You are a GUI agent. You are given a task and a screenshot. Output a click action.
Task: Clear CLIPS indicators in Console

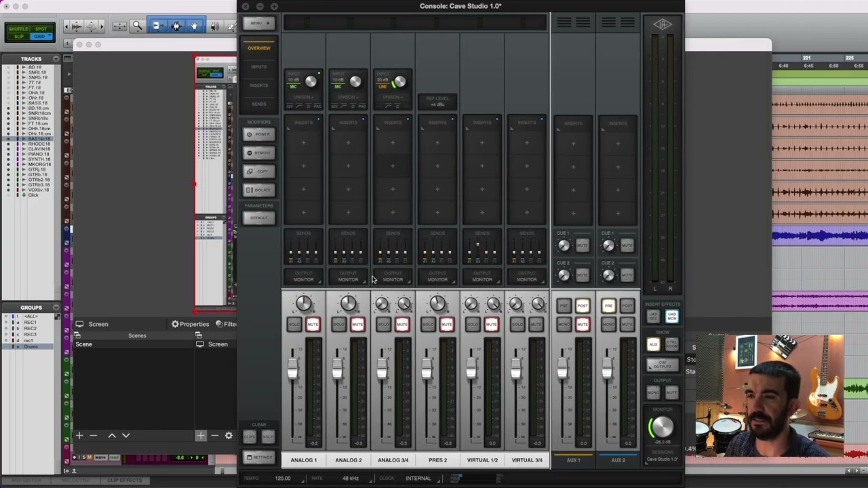point(250,436)
